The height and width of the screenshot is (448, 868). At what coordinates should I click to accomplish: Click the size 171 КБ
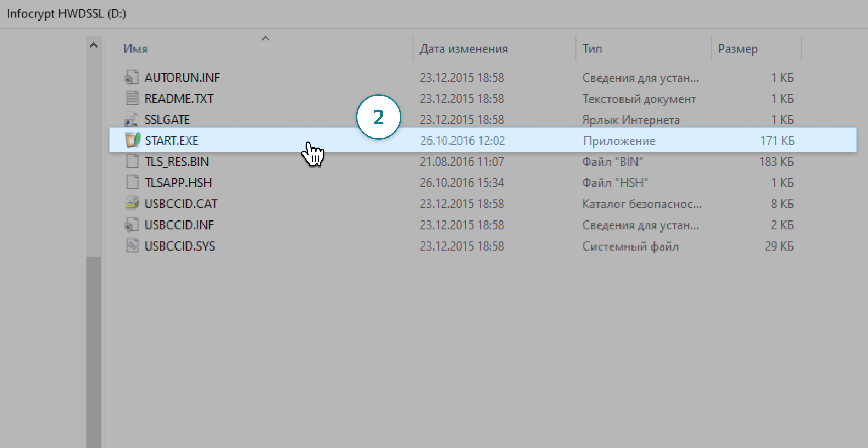click(777, 141)
